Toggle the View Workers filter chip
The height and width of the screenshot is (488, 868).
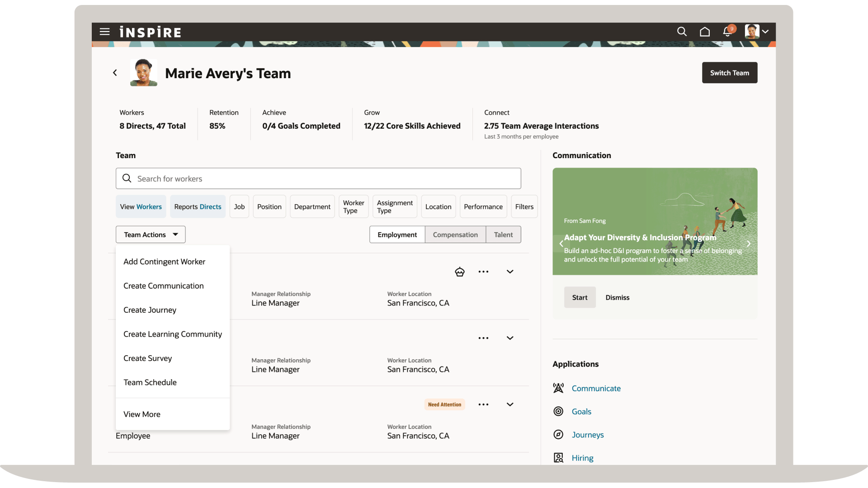point(141,206)
